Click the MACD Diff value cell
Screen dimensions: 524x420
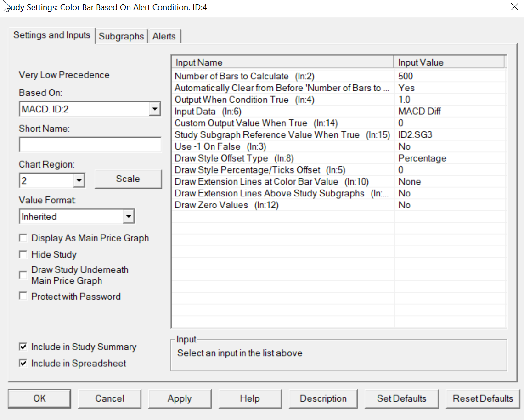point(450,111)
